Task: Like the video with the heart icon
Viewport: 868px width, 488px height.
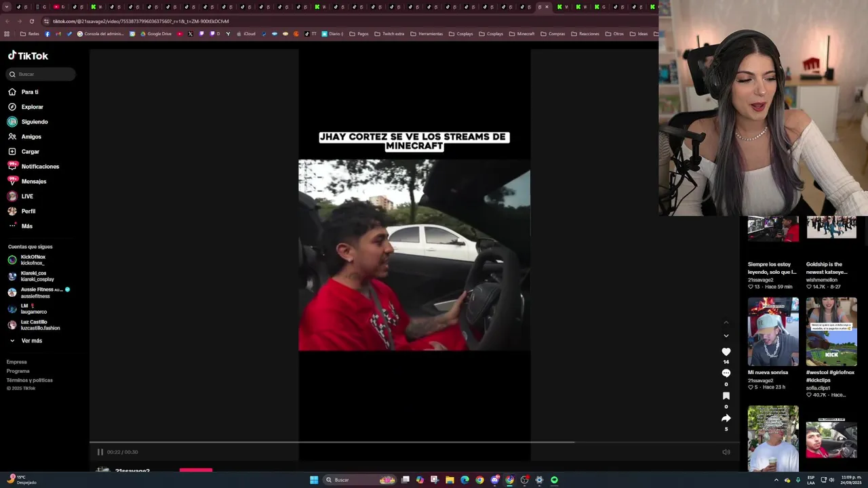Action: coord(726,352)
